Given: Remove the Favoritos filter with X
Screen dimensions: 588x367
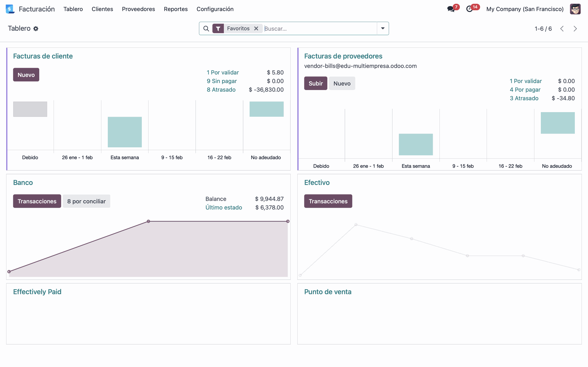Looking at the screenshot, I should pyautogui.click(x=256, y=28).
